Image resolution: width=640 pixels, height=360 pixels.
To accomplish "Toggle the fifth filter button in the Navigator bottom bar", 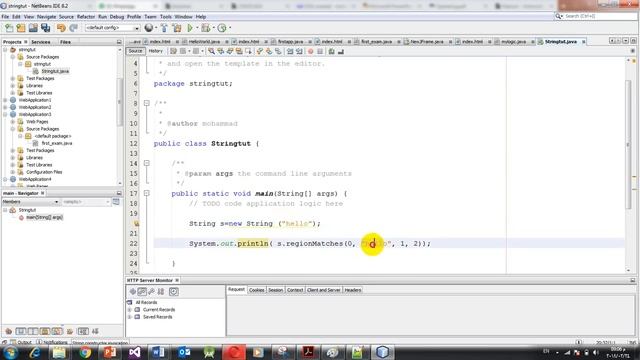I will (x=57, y=331).
